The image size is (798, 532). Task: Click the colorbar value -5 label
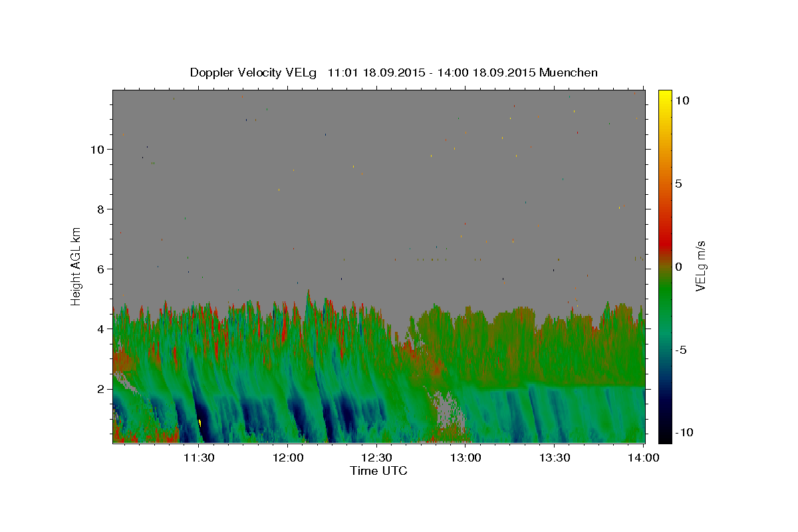tap(680, 350)
